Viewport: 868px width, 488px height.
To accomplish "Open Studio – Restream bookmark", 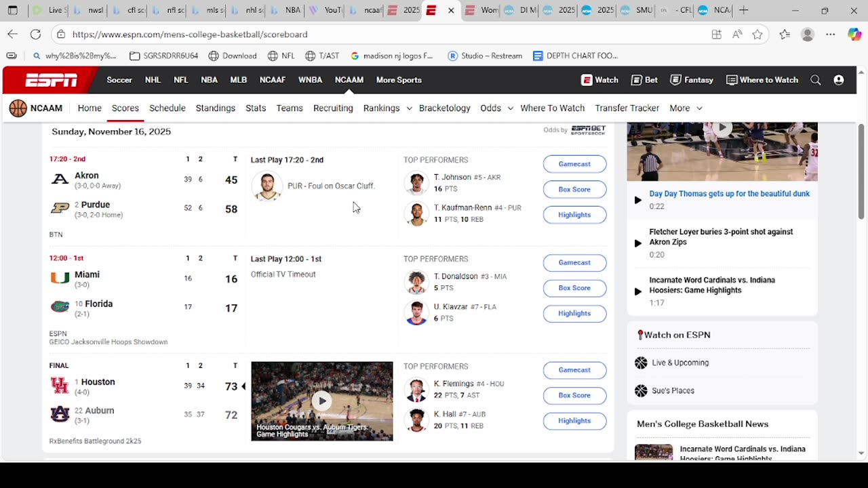I will coord(485,56).
